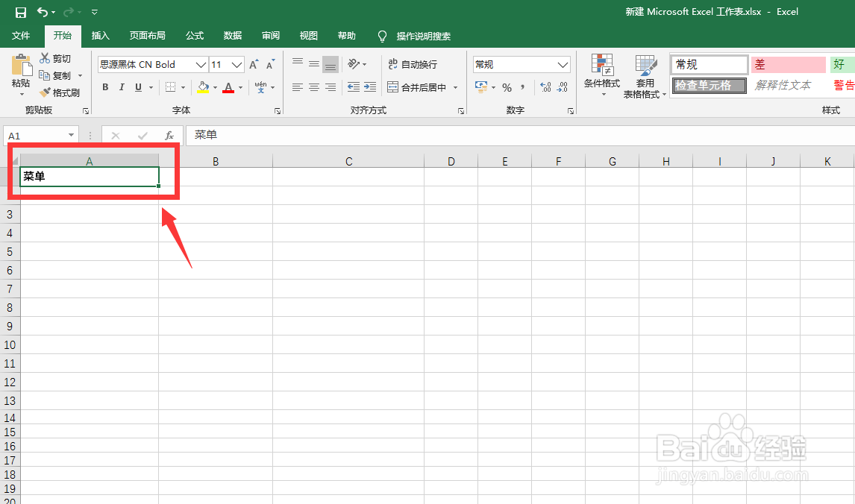Increase font size with larger A icon

pyautogui.click(x=254, y=64)
